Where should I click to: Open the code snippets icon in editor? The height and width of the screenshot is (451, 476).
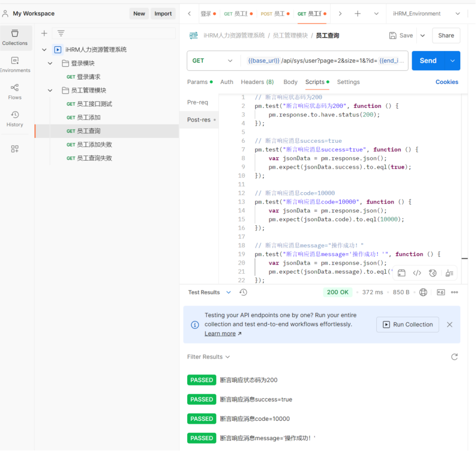[417, 273]
